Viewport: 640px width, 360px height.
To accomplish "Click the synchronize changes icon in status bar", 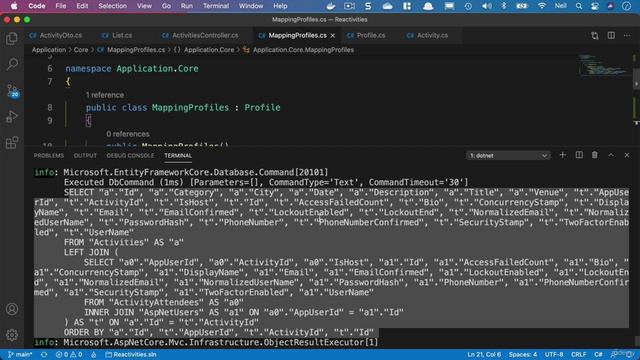I will click(x=44, y=354).
